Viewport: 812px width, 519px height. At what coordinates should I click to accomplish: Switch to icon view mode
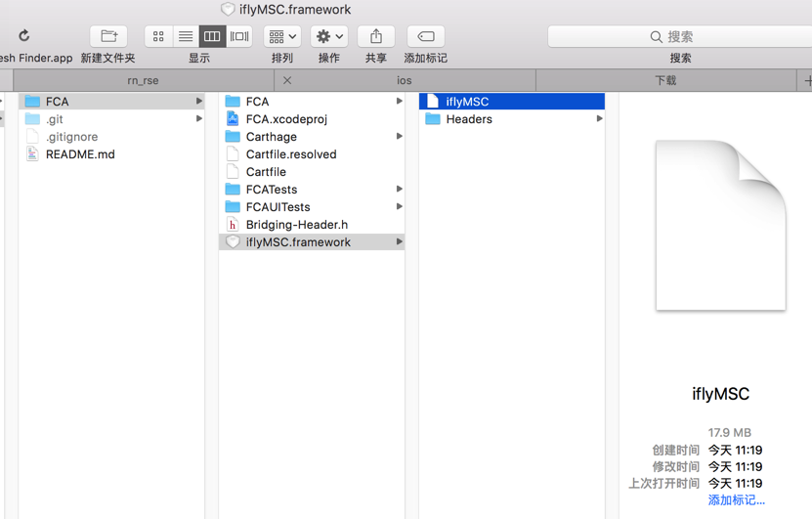[x=158, y=36]
